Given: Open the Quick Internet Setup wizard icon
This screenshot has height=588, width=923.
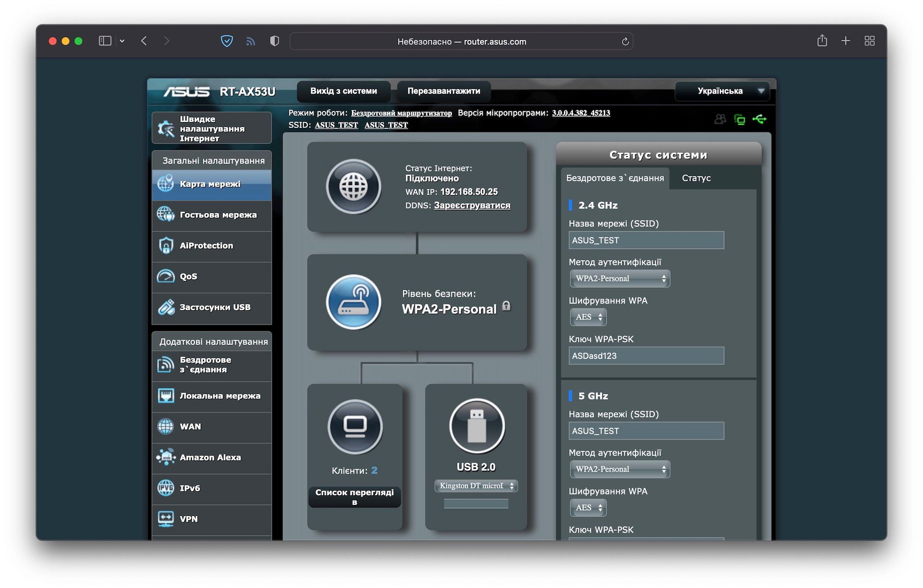Looking at the screenshot, I should 166,128.
